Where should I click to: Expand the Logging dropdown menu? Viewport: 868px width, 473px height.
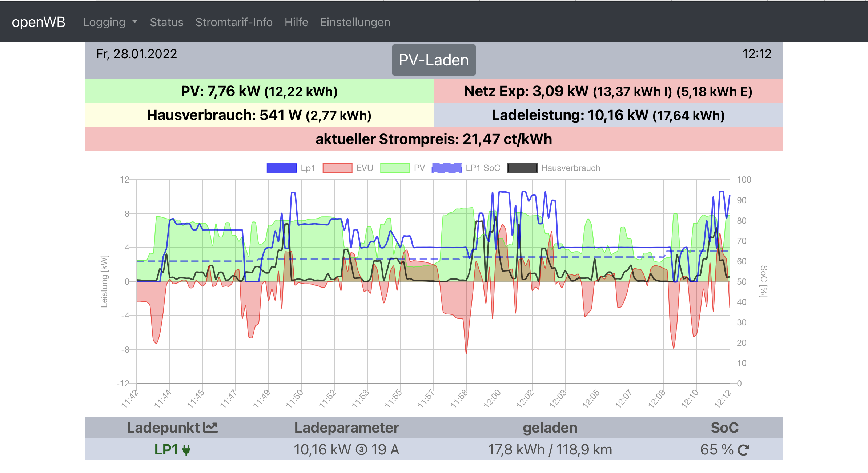tap(104, 22)
